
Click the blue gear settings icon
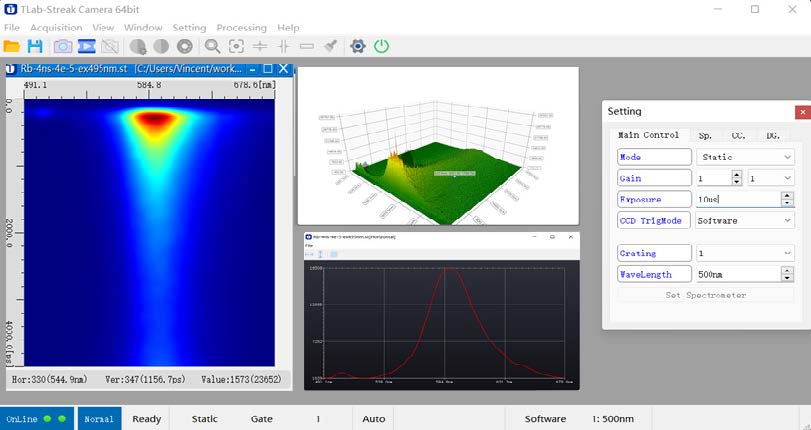coord(358,46)
